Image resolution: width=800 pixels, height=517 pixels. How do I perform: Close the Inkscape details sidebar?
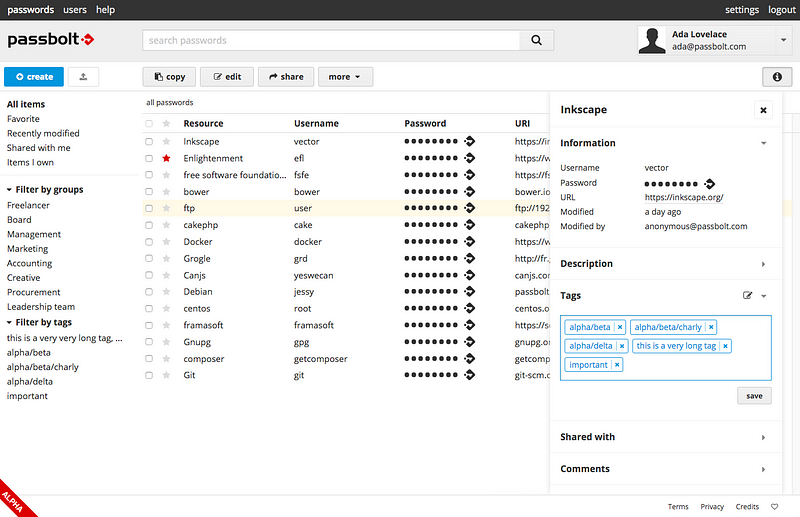point(763,110)
